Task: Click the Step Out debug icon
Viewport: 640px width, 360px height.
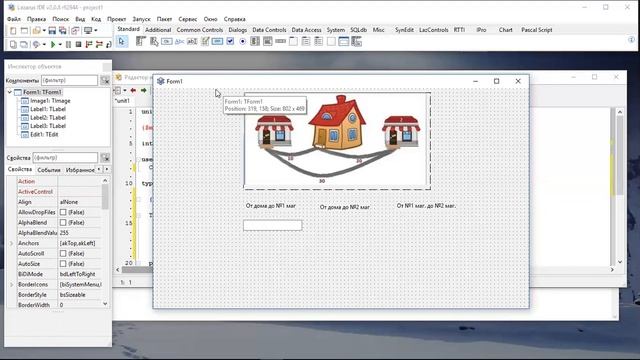Action: tap(109, 44)
